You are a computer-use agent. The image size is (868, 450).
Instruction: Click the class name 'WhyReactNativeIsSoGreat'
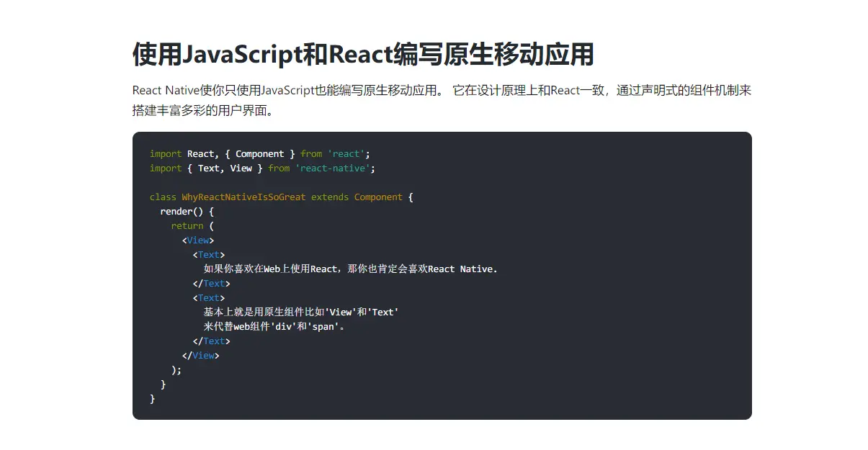243,197
